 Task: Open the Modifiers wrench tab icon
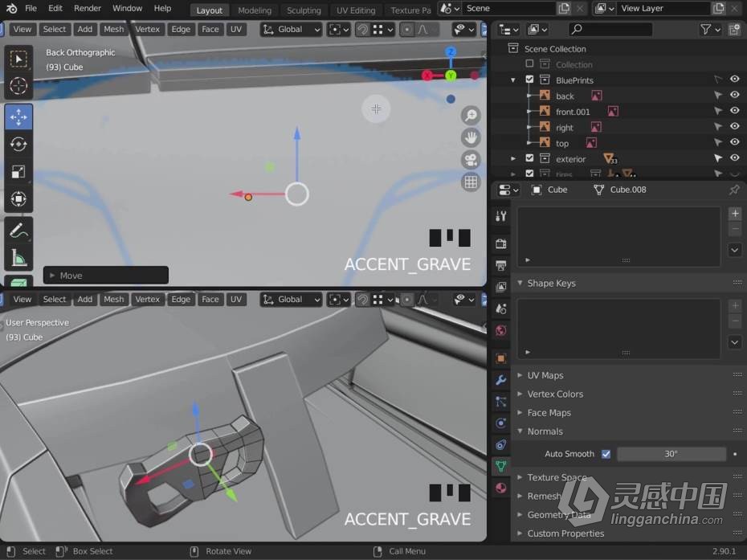click(x=500, y=380)
